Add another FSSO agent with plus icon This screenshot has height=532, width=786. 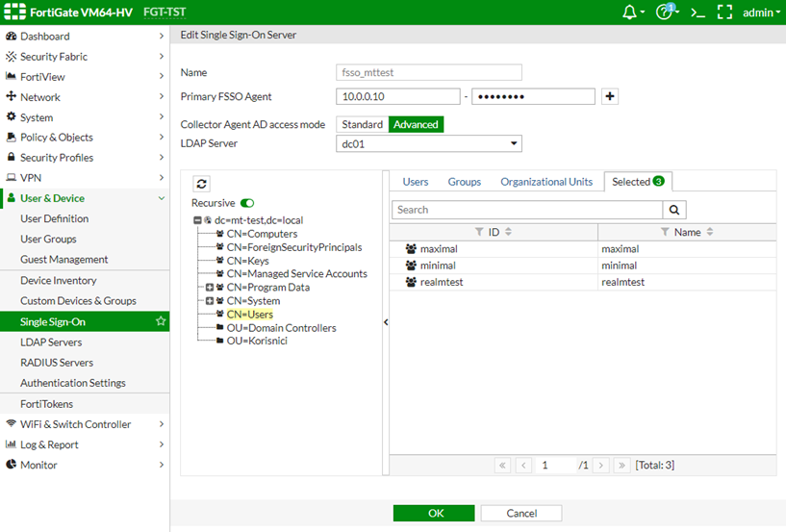609,96
